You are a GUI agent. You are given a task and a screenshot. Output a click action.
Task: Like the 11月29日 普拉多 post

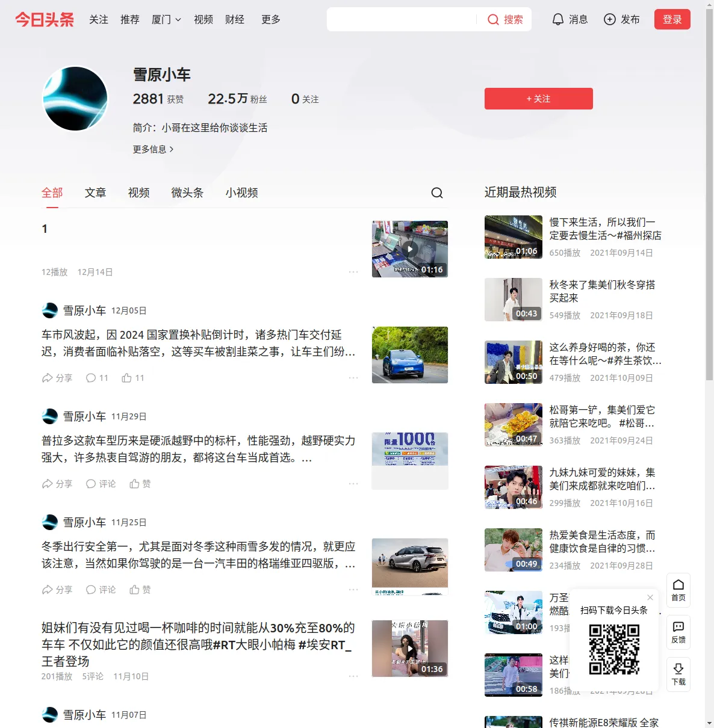140,484
